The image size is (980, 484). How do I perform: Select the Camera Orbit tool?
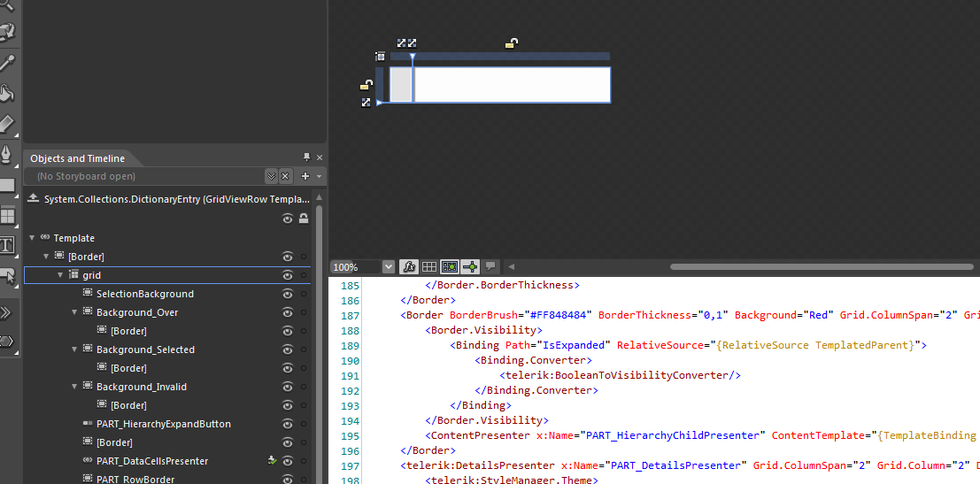[x=7, y=31]
